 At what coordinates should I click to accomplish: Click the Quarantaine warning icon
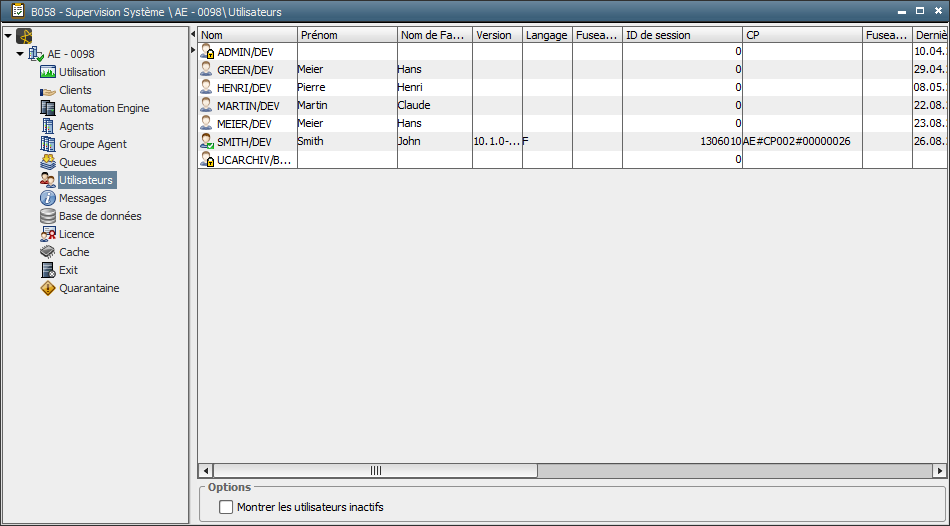48,288
